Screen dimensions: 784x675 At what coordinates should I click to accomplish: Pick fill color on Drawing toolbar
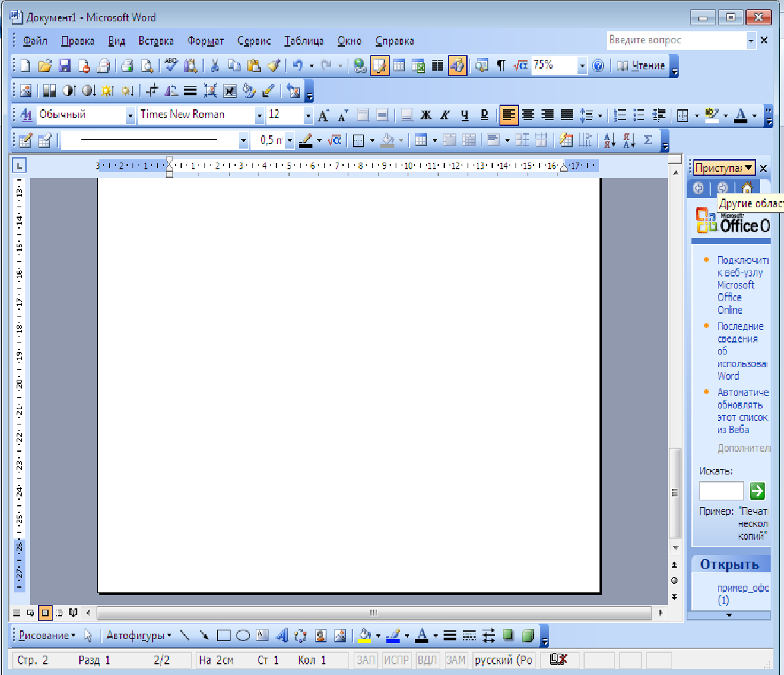365,636
